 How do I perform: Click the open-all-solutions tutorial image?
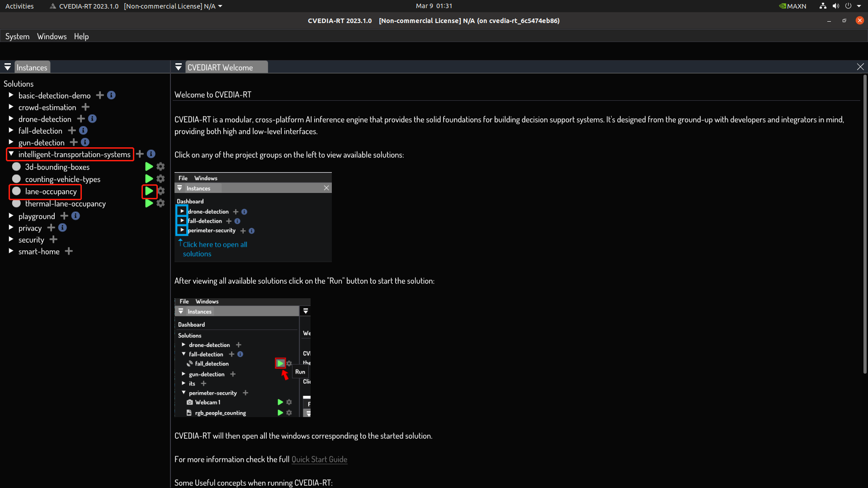(253, 217)
